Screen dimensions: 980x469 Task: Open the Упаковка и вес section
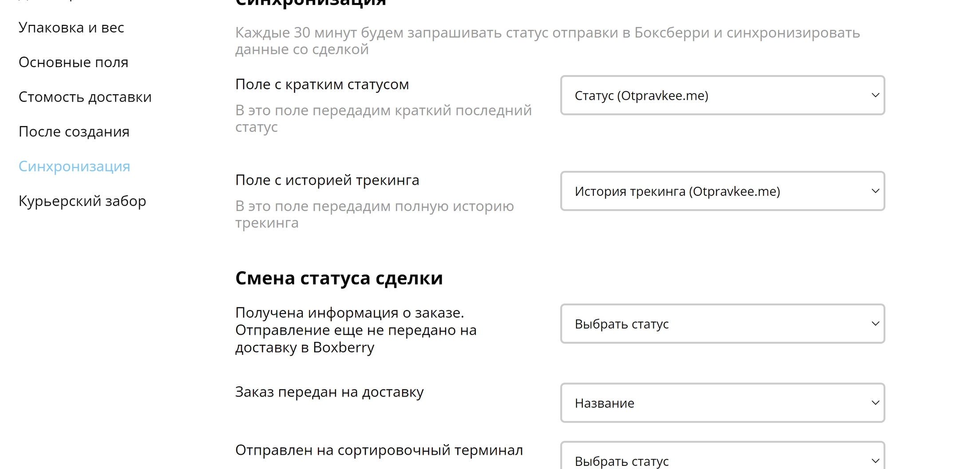71,28
